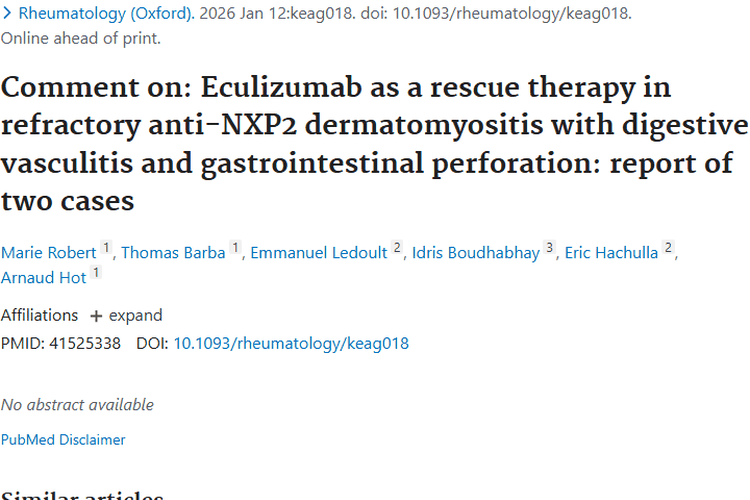Click affiliation superscript 1 after Arnaud Hot

click(x=96, y=274)
